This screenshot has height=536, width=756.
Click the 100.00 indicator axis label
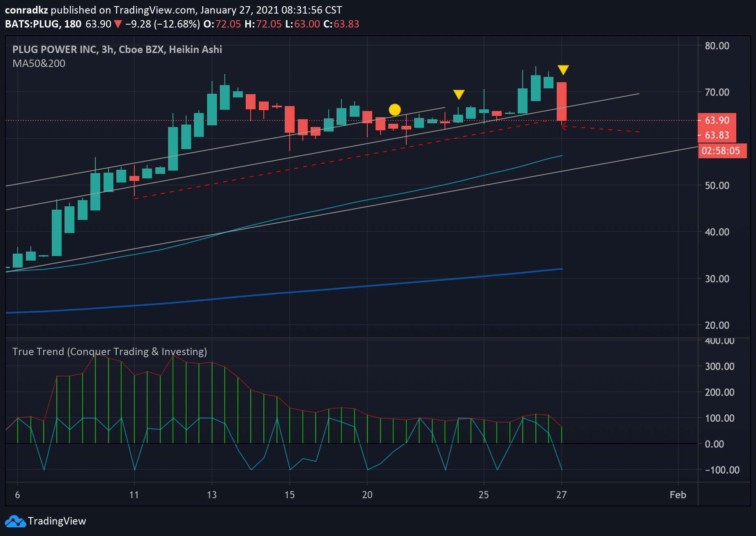point(719,418)
